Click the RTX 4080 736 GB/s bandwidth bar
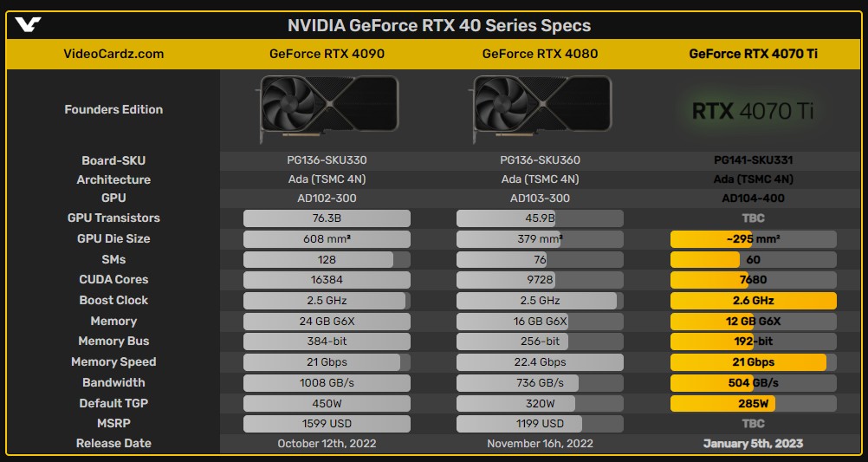 coord(540,383)
